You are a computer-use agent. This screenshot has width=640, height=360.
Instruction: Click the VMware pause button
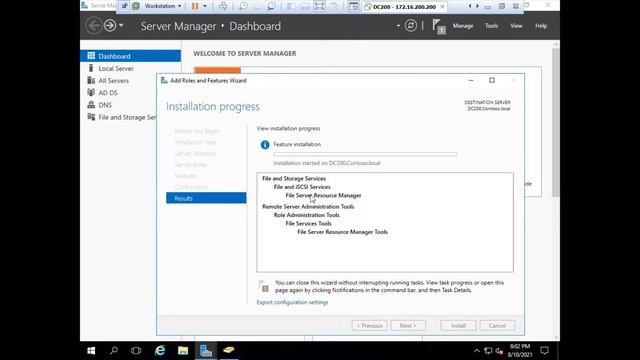(x=195, y=6)
